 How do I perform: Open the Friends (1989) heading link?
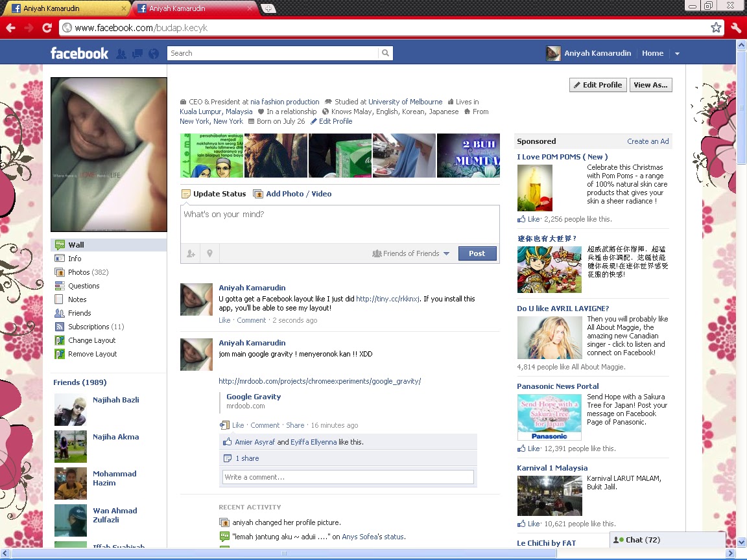[x=80, y=382]
